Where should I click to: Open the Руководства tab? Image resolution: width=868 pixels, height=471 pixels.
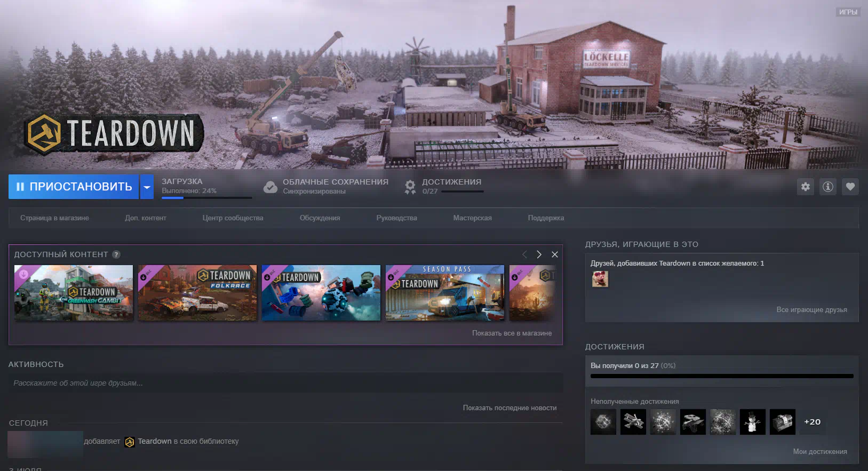[x=396, y=218]
